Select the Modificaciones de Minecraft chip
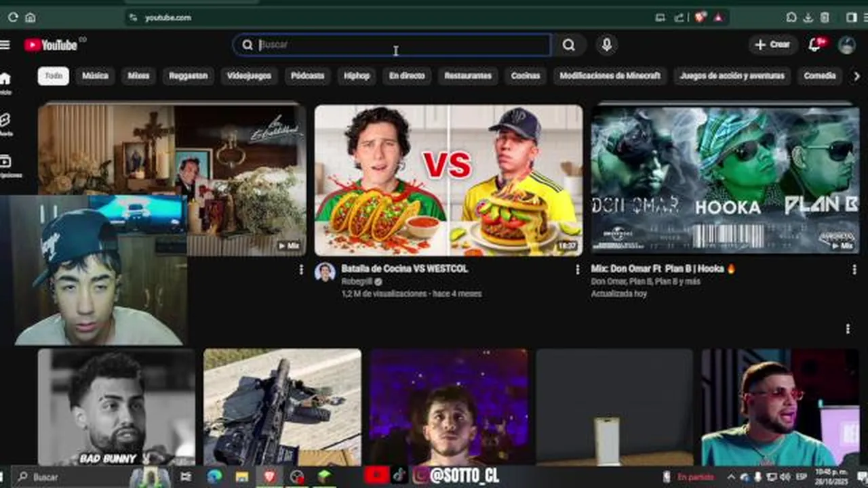 click(x=610, y=76)
